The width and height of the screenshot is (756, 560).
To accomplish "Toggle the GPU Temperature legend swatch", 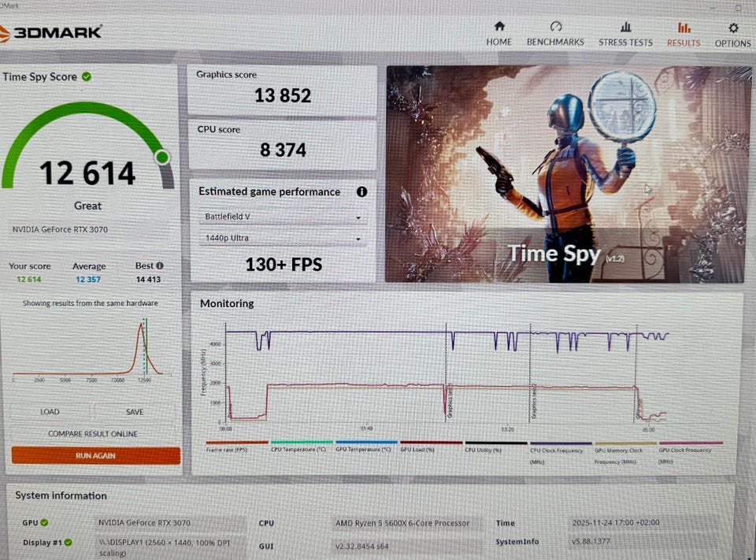I will 366,443.
